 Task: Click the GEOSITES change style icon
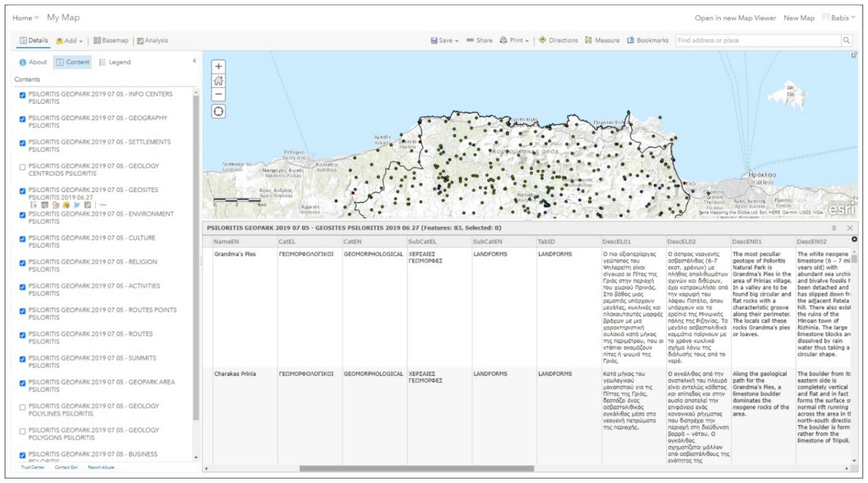(x=56, y=205)
